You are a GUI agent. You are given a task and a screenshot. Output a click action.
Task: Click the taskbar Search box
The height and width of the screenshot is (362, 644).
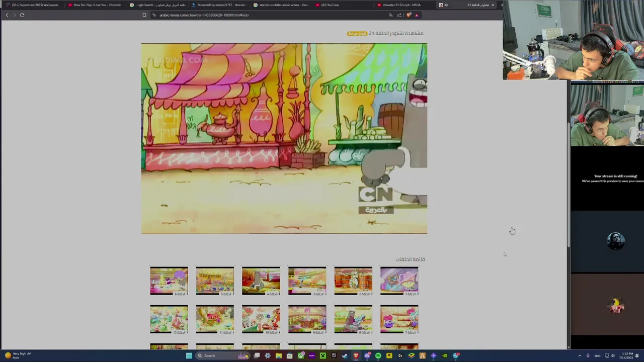(x=223, y=355)
